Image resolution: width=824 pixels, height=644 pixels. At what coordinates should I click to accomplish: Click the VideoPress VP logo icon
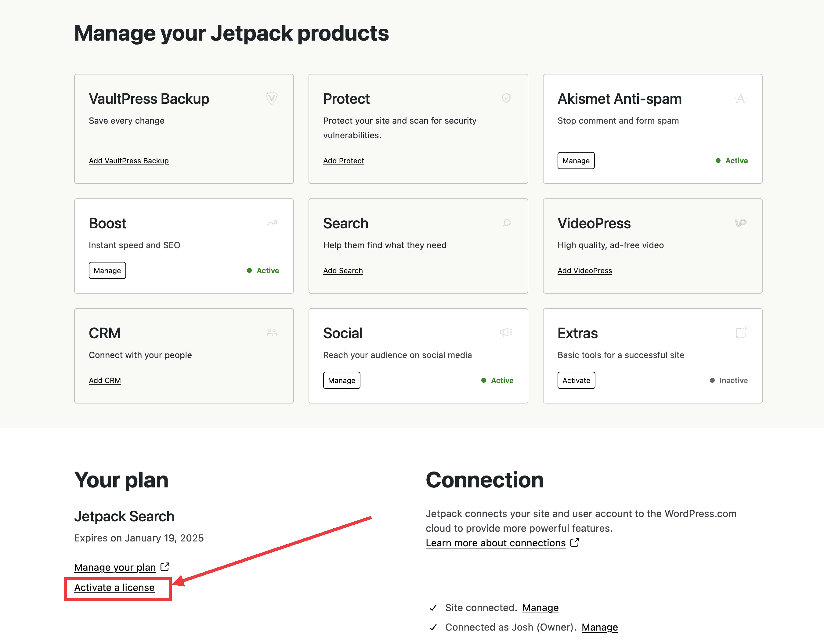(x=740, y=223)
